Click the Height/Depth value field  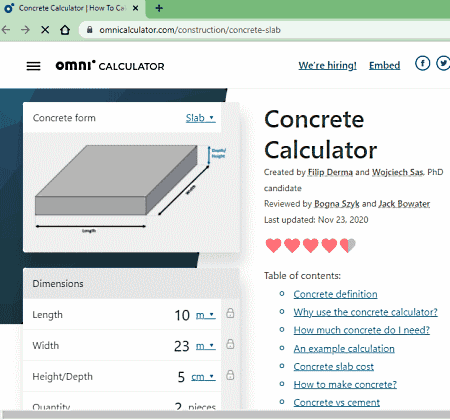(x=181, y=377)
